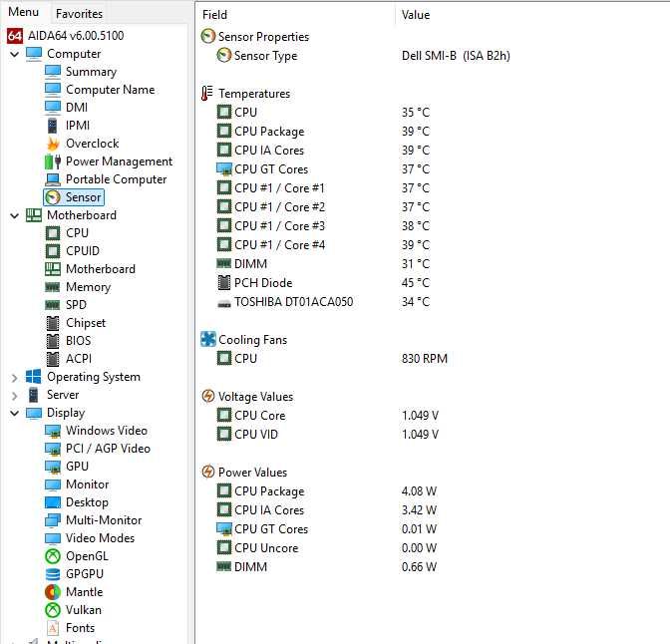Switch to the Favorites tab
The height and width of the screenshot is (644, 670).
79,14
